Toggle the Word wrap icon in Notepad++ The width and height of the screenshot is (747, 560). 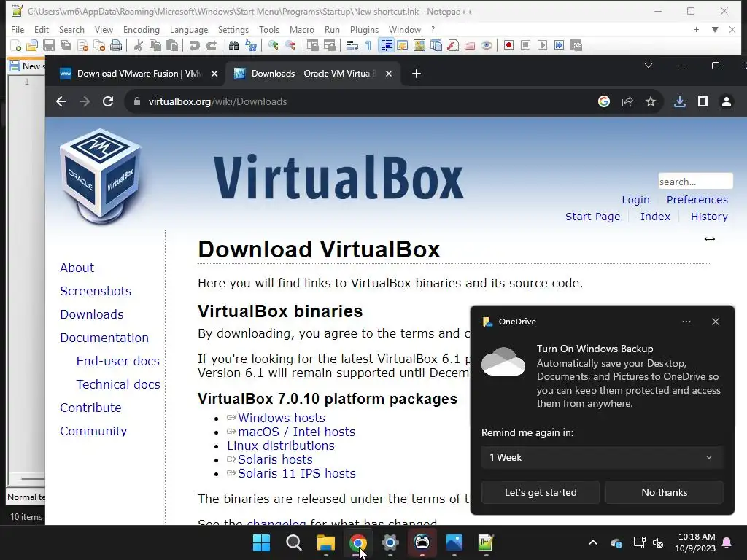pos(352,45)
